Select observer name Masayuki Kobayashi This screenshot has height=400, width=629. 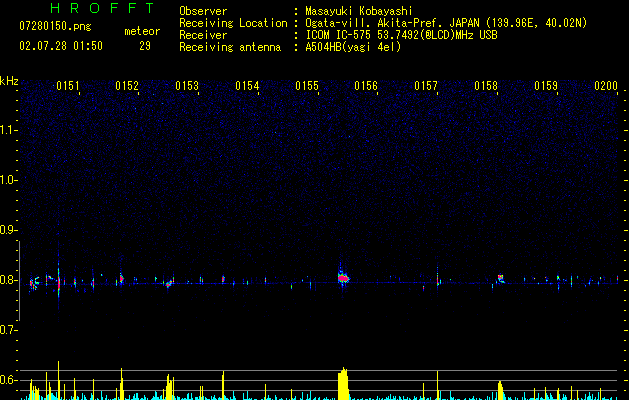click(359, 11)
